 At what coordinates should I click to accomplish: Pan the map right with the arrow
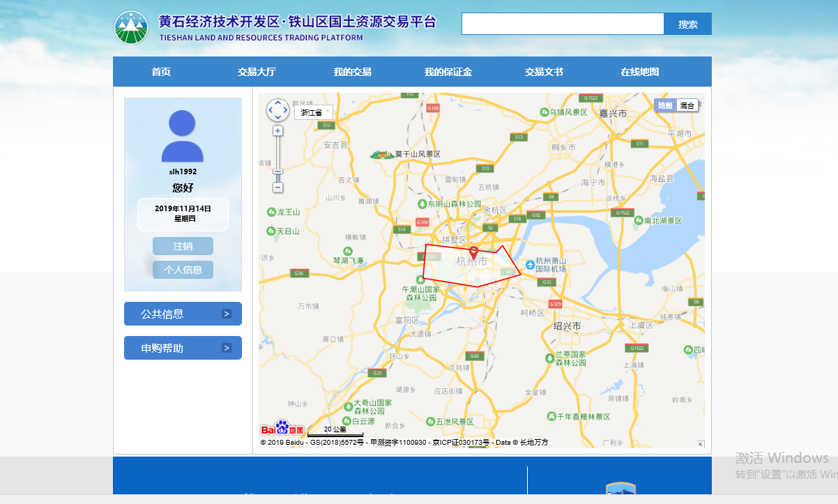click(285, 110)
